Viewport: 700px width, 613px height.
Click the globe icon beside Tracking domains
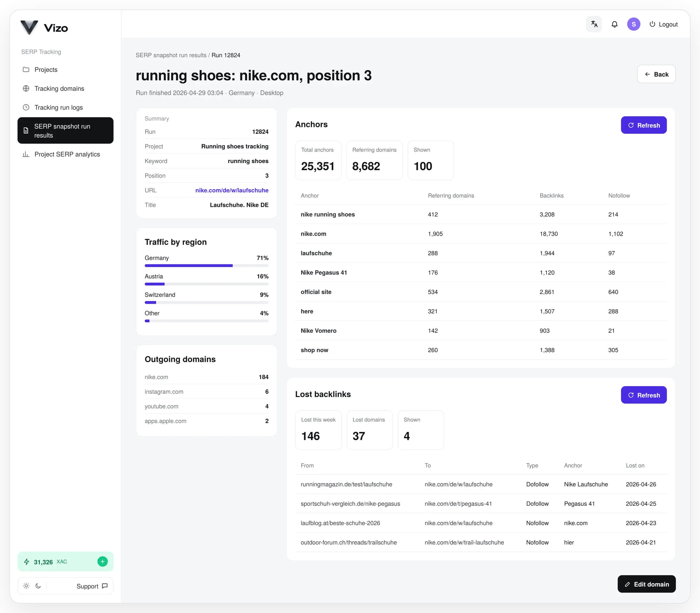tap(26, 89)
